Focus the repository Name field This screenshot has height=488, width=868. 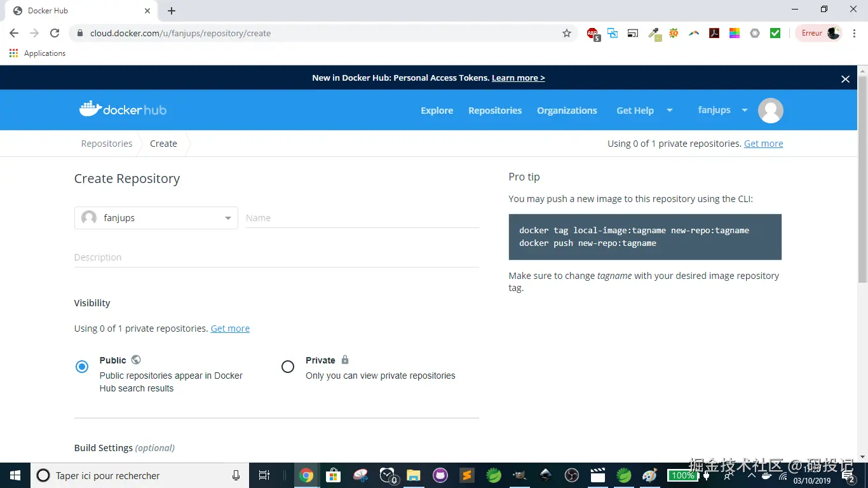tap(362, 218)
